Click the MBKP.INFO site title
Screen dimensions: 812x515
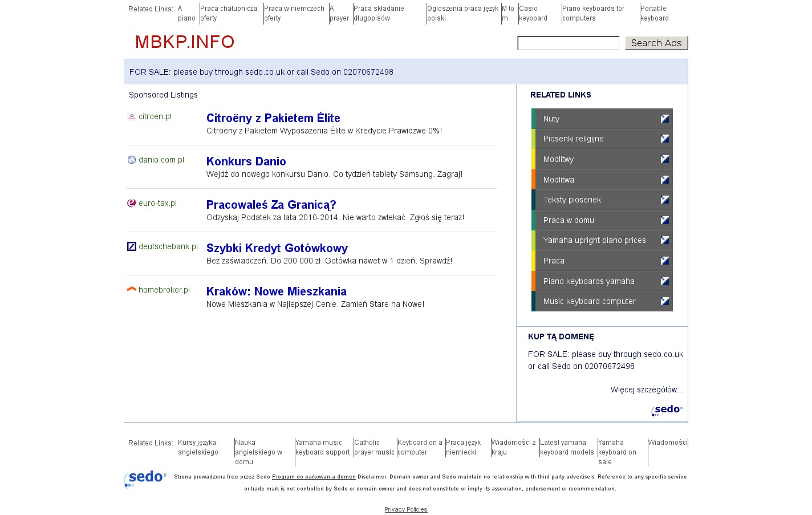click(x=185, y=42)
